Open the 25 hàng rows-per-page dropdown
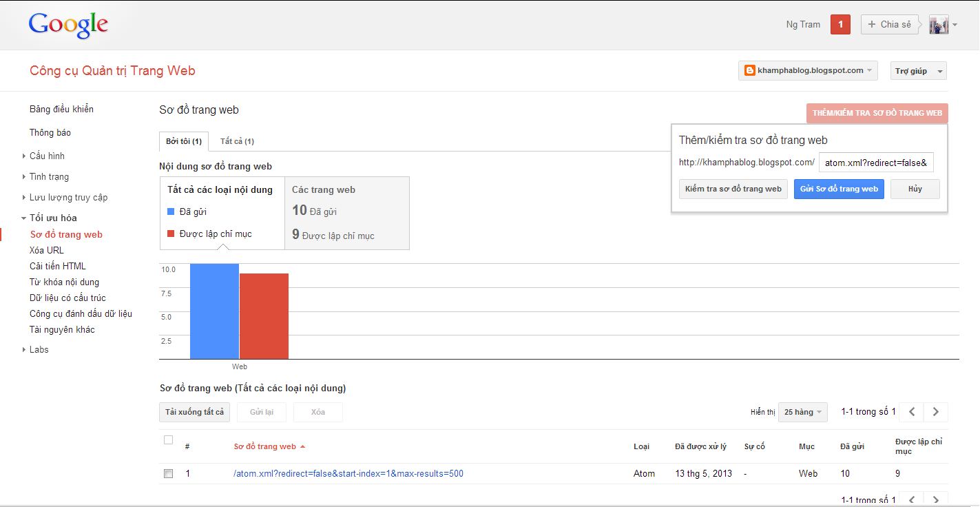980x507 pixels. pyautogui.click(x=803, y=412)
